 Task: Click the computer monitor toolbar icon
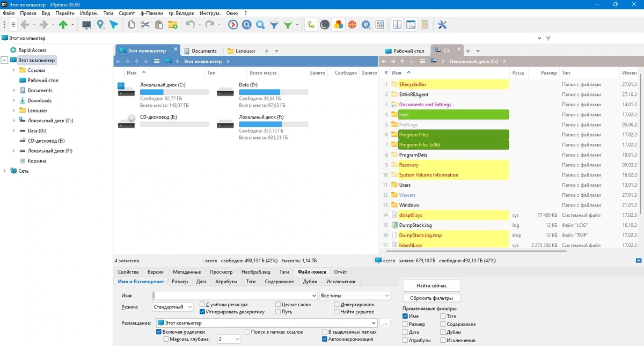pos(86,25)
